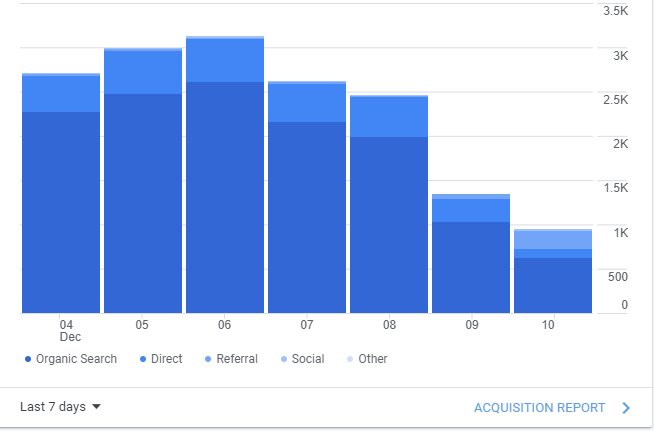Click the Direct legend color dot
The height and width of the screenshot is (431, 654).
tap(143, 359)
